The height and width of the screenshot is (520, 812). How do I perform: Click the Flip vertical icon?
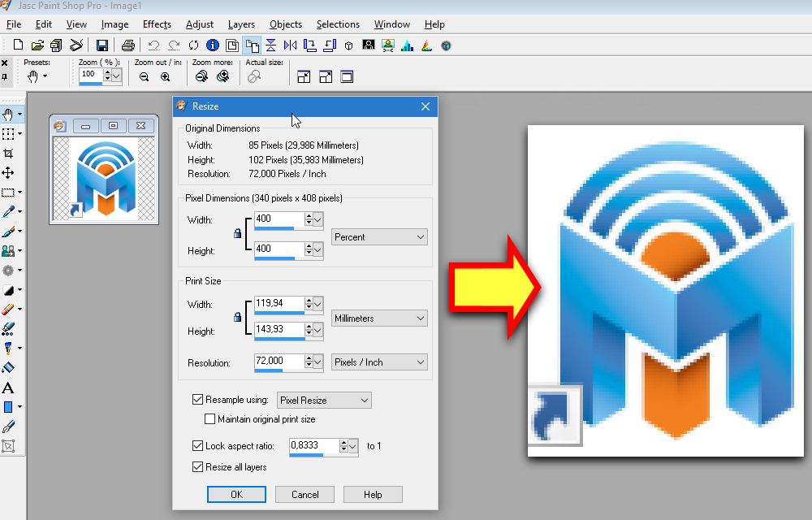[271, 45]
